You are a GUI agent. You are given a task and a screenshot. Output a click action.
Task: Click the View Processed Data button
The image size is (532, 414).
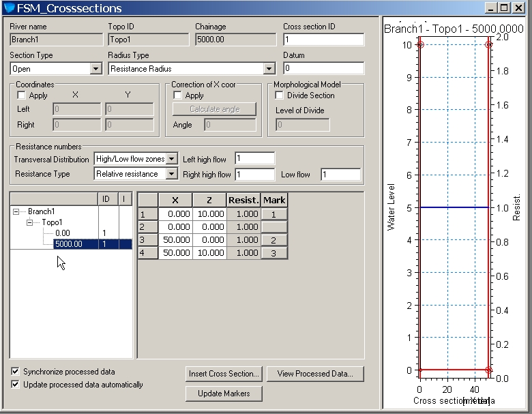[315, 374]
